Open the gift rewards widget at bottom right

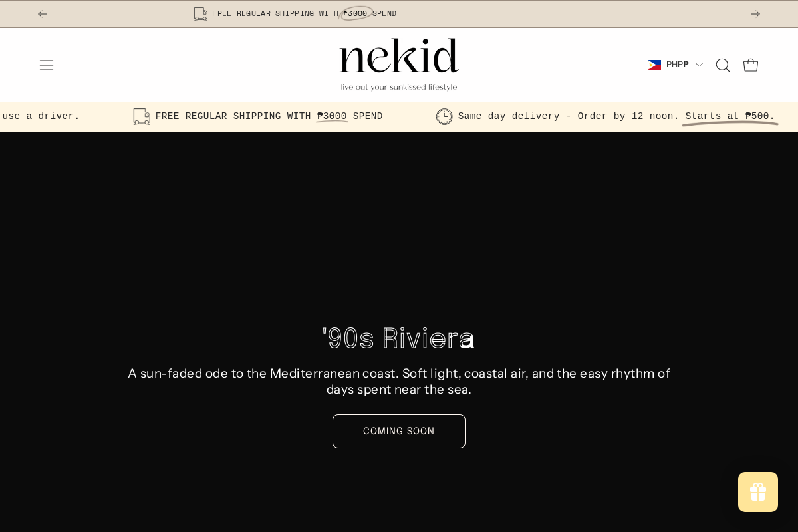[758, 492]
